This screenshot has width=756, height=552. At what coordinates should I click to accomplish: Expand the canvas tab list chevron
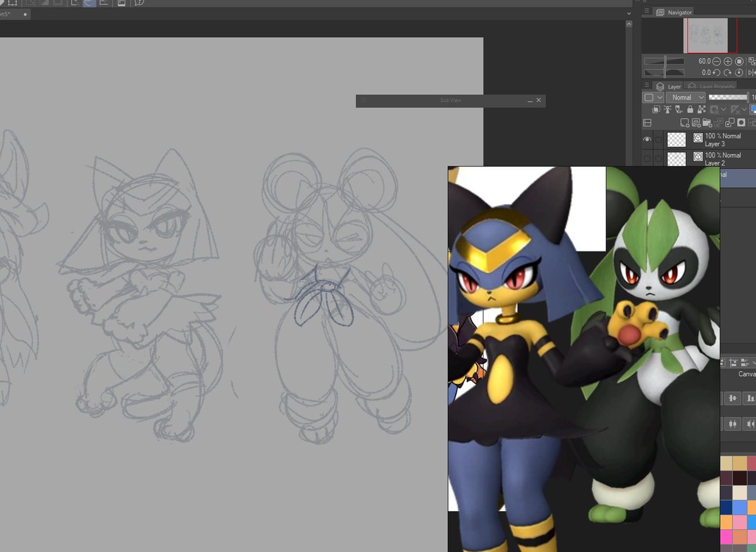[x=629, y=13]
